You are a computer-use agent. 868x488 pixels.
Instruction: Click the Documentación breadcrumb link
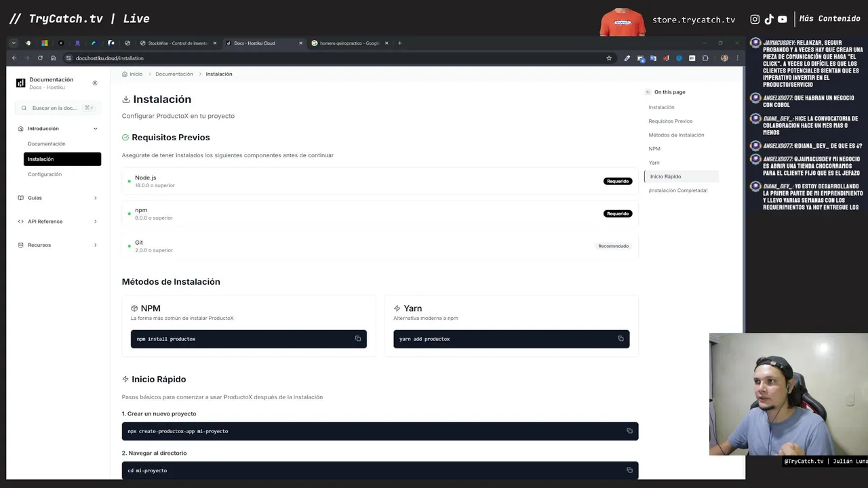point(174,74)
